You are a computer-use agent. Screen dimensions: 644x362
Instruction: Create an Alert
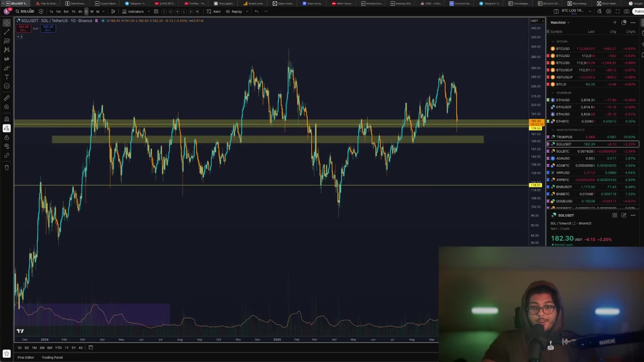click(213, 11)
